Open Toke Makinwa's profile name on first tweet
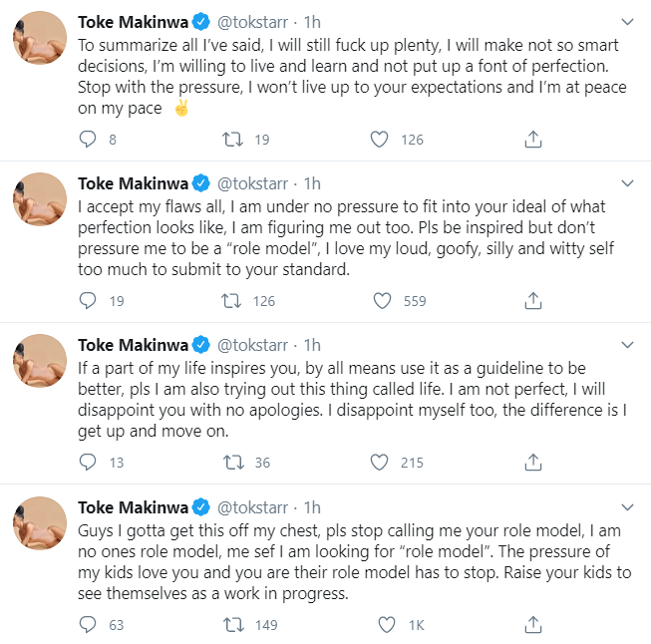The width and height of the screenshot is (651, 644). (x=133, y=22)
